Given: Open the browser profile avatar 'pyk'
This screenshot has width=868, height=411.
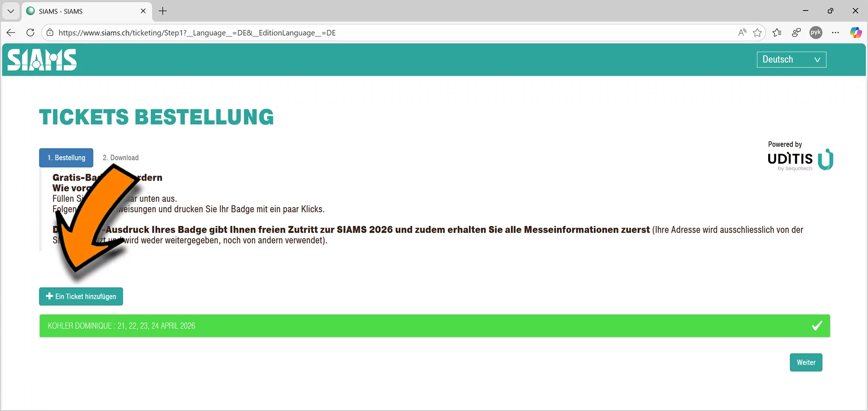Looking at the screenshot, I should click(x=815, y=33).
